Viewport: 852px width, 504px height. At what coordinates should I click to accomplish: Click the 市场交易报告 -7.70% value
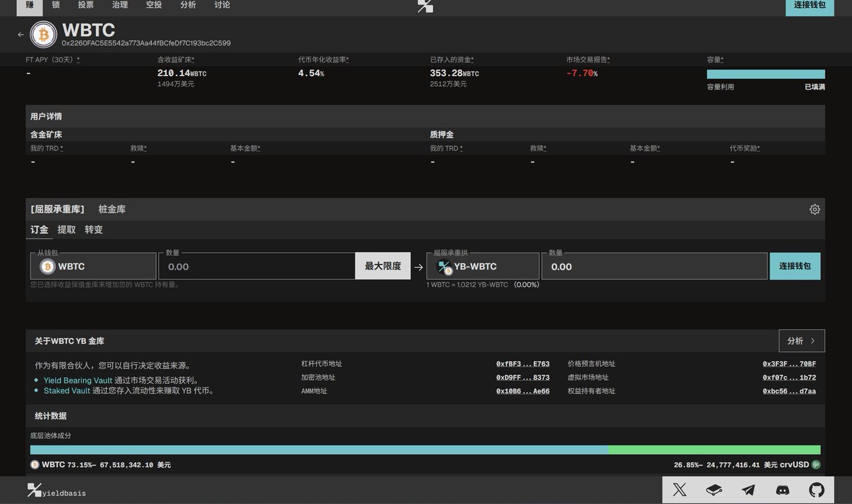581,73
